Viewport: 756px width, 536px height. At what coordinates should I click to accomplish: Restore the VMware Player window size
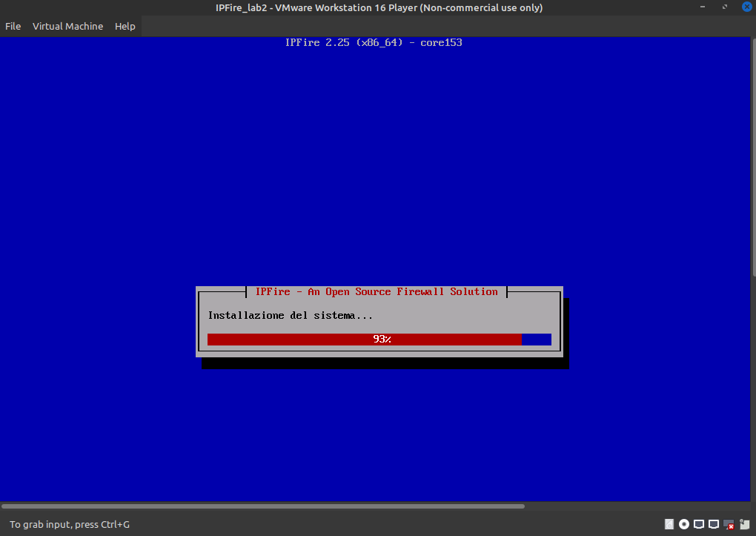click(725, 7)
